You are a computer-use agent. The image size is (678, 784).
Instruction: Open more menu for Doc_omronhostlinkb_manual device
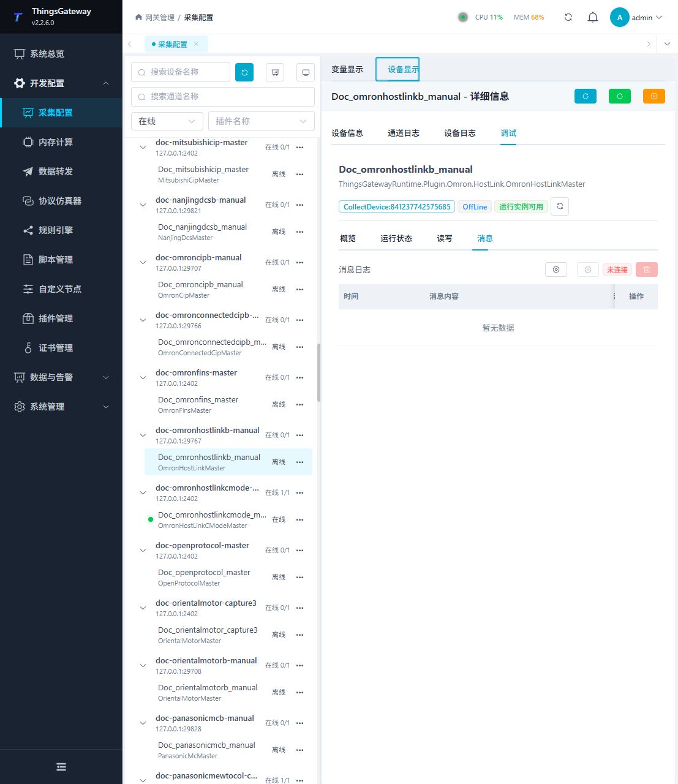pyautogui.click(x=300, y=462)
